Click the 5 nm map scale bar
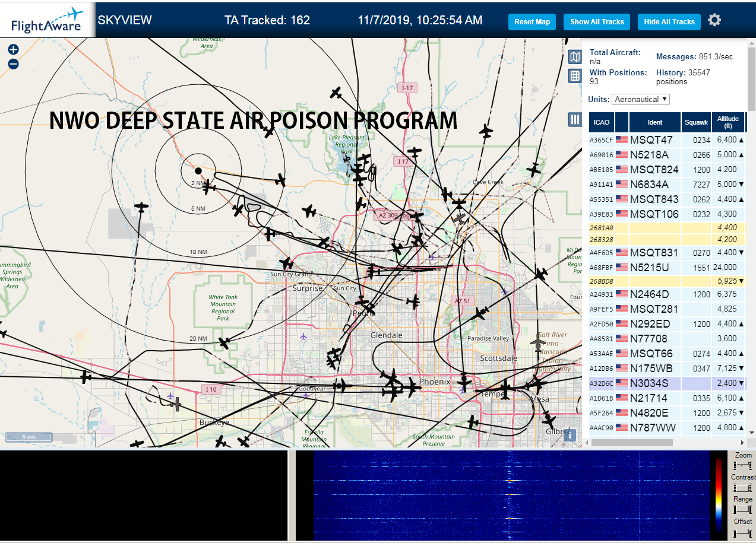The image size is (756, 543). pyautogui.click(x=29, y=437)
